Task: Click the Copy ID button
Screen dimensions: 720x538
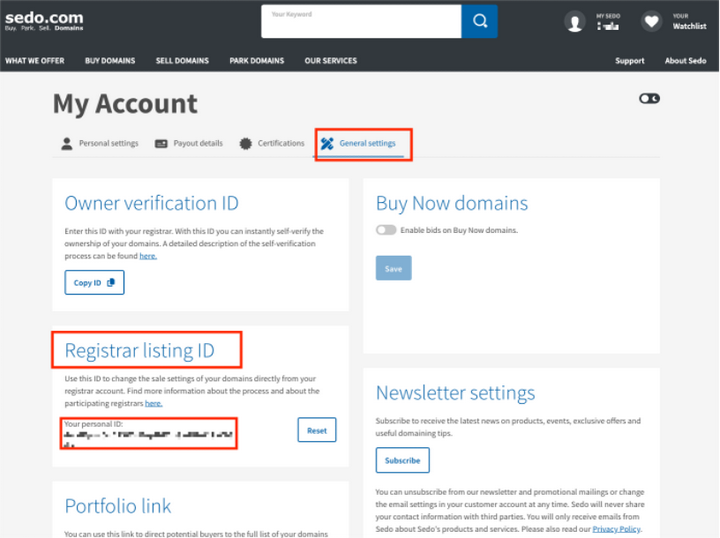Action: point(95,283)
